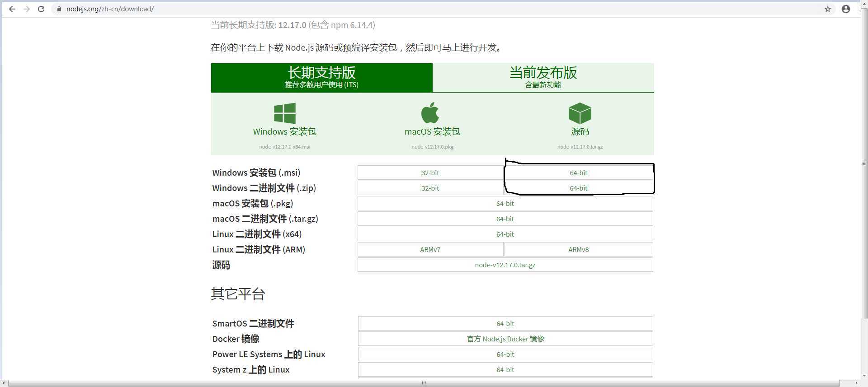Click the macOS 安装包 (.pkg) row label
This screenshot has width=868, height=387.
click(x=253, y=204)
